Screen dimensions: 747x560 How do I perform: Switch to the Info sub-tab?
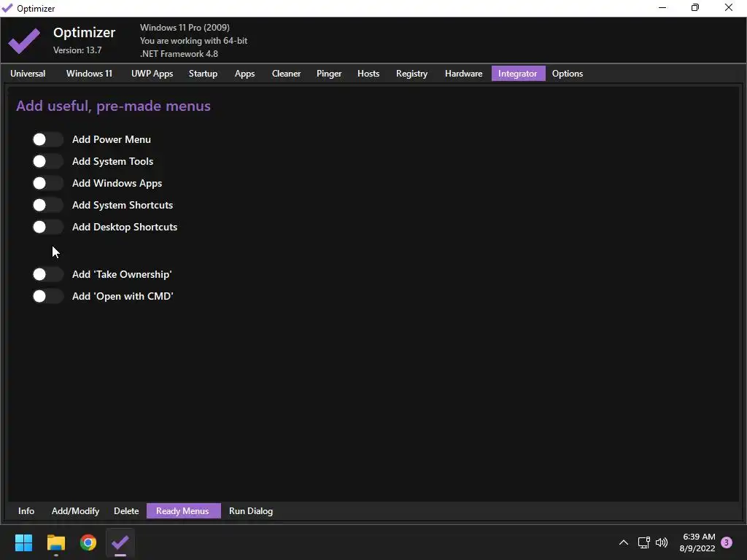click(x=26, y=511)
